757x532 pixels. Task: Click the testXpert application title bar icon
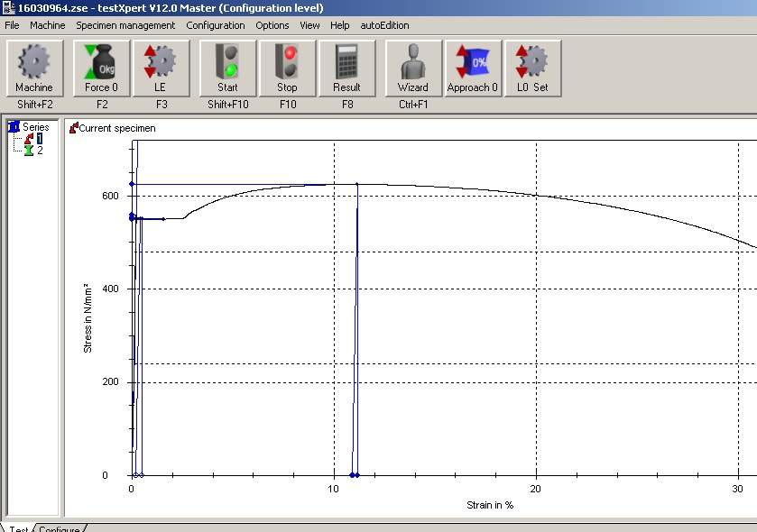[8, 8]
